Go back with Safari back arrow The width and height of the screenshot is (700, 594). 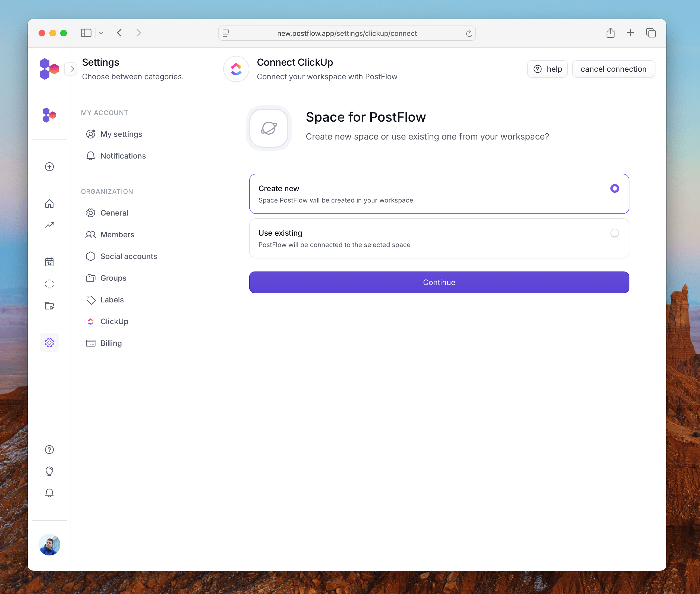[x=119, y=33]
